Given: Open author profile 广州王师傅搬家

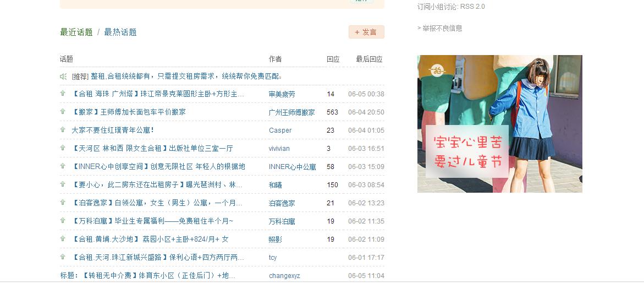Looking at the screenshot, I should [x=291, y=112].
